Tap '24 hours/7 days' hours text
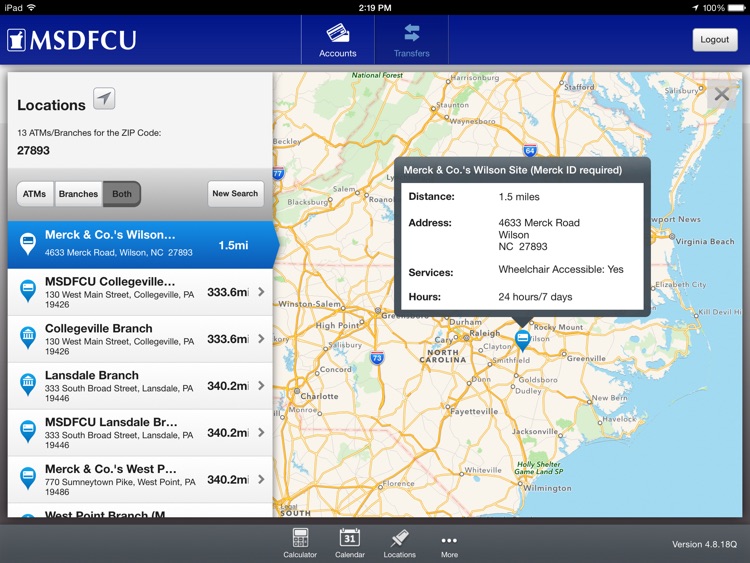750x563 pixels. pyautogui.click(x=535, y=297)
